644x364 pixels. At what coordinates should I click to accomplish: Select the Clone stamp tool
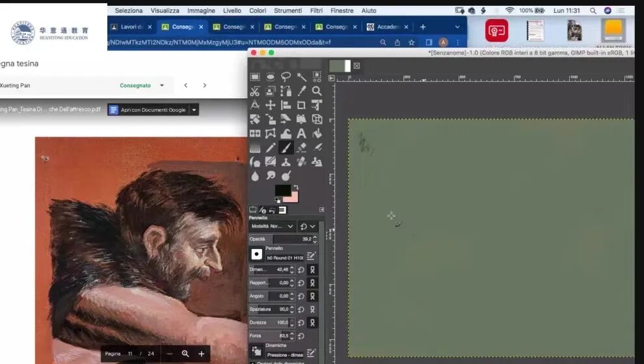coord(286,162)
